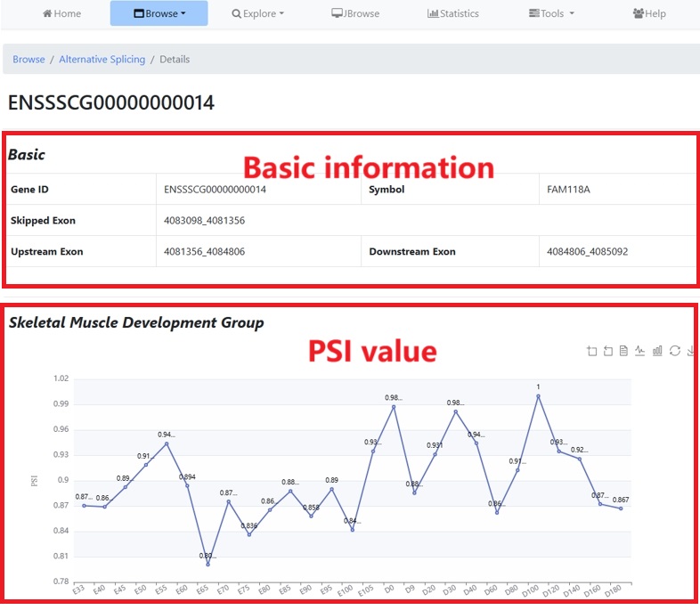The width and height of the screenshot is (700, 610).
Task: Click the Alternative Splicing breadcrumb link
Action: [x=102, y=59]
